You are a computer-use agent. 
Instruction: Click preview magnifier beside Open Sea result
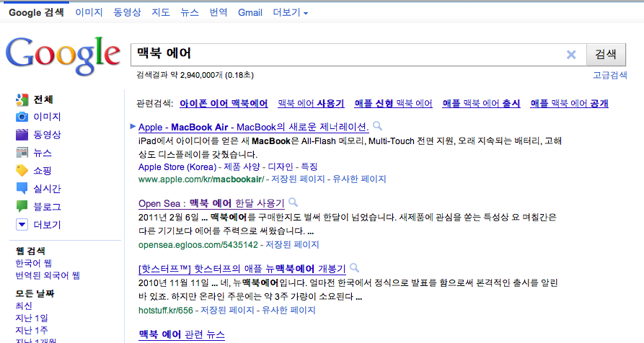point(294,202)
